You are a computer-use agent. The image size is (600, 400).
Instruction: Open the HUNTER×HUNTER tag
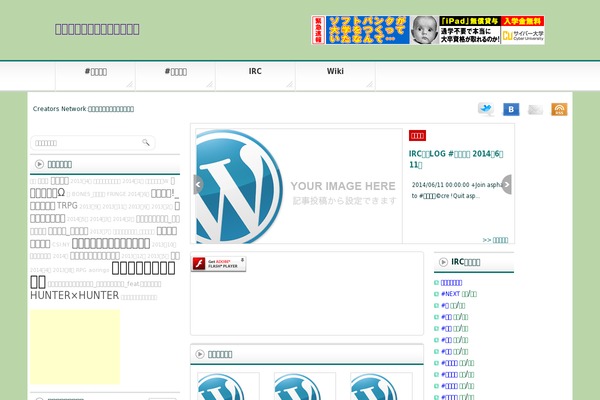pyautogui.click(x=75, y=296)
